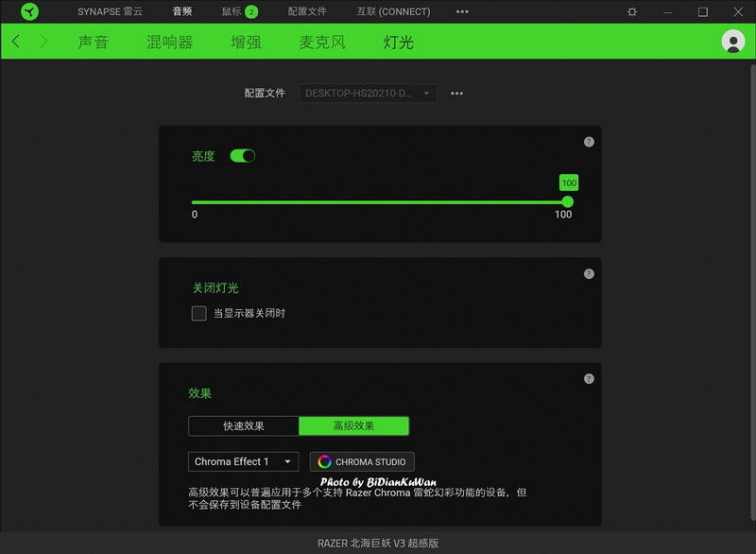Viewport: 756px width, 554px height.
Task: Enable the 当显示器关闭时 checkbox
Action: pos(199,311)
